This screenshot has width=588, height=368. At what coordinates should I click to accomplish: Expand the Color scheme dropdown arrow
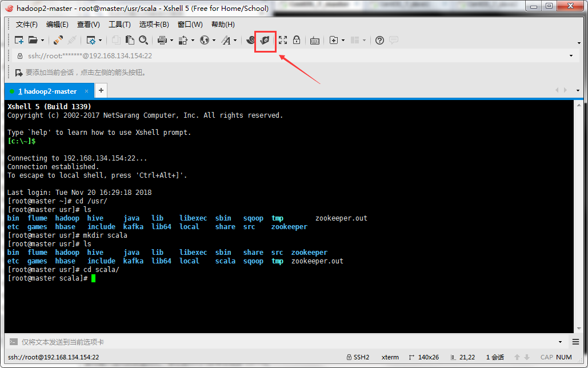193,41
